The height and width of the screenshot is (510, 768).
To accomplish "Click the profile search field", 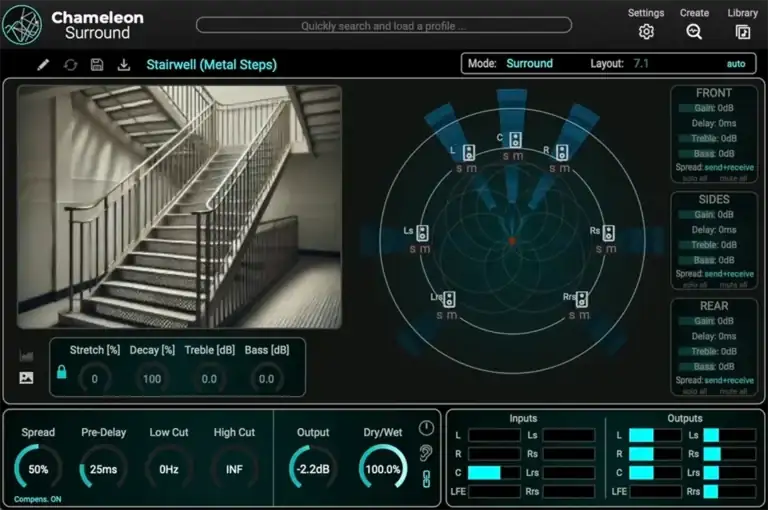I will (384, 25).
